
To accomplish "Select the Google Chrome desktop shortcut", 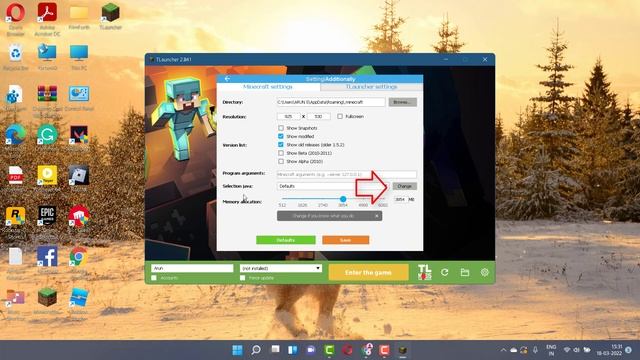I will (x=79, y=256).
